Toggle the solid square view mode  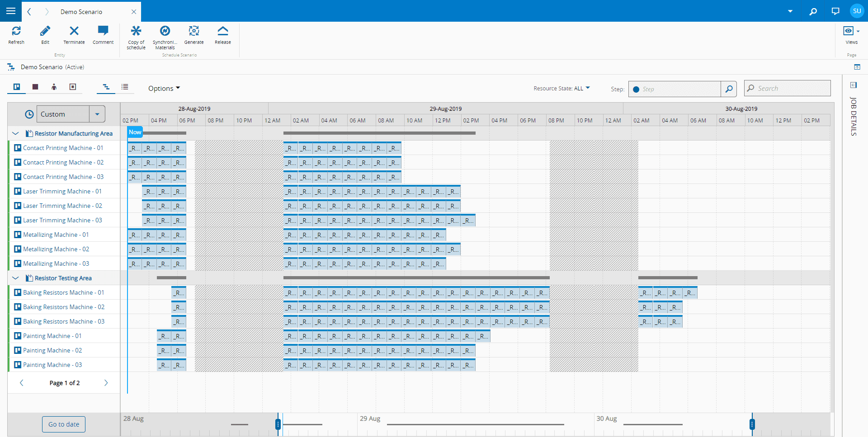coord(35,87)
